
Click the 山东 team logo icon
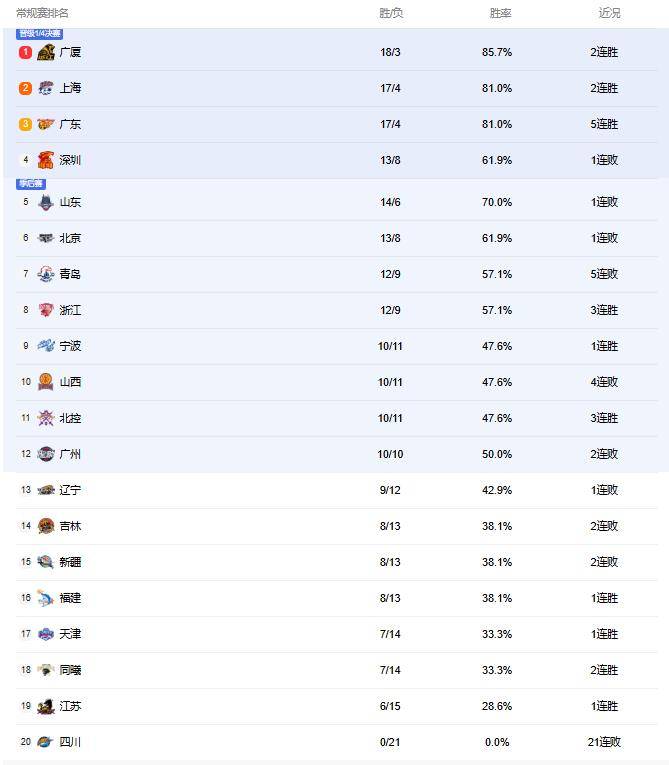tap(46, 202)
